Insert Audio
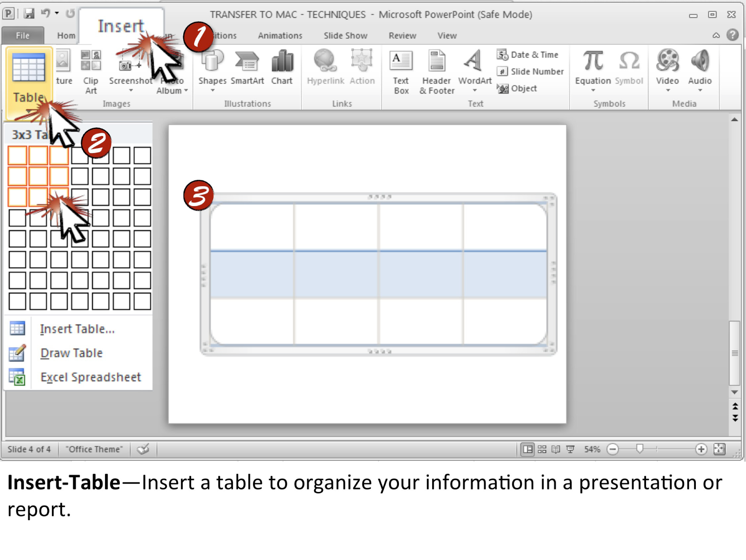 (x=700, y=71)
